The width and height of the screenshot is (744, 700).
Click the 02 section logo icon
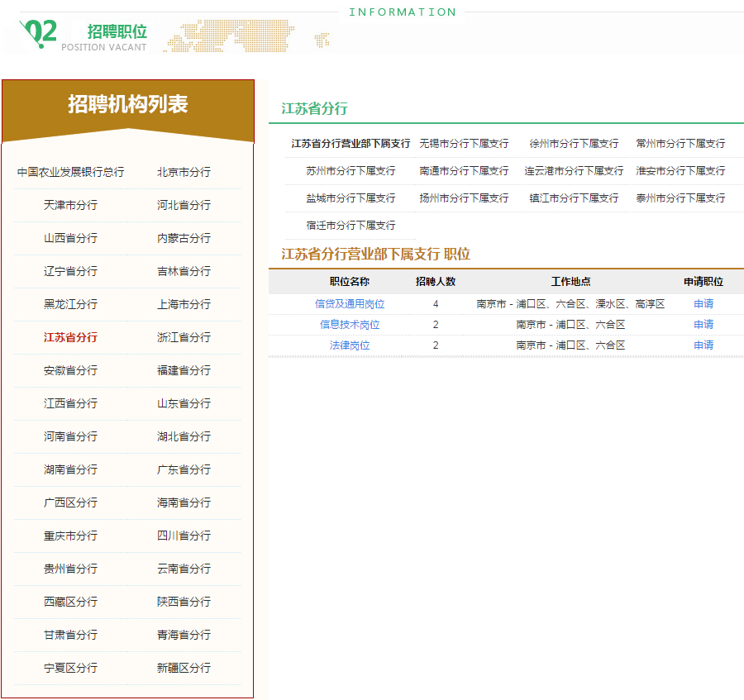pyautogui.click(x=39, y=33)
